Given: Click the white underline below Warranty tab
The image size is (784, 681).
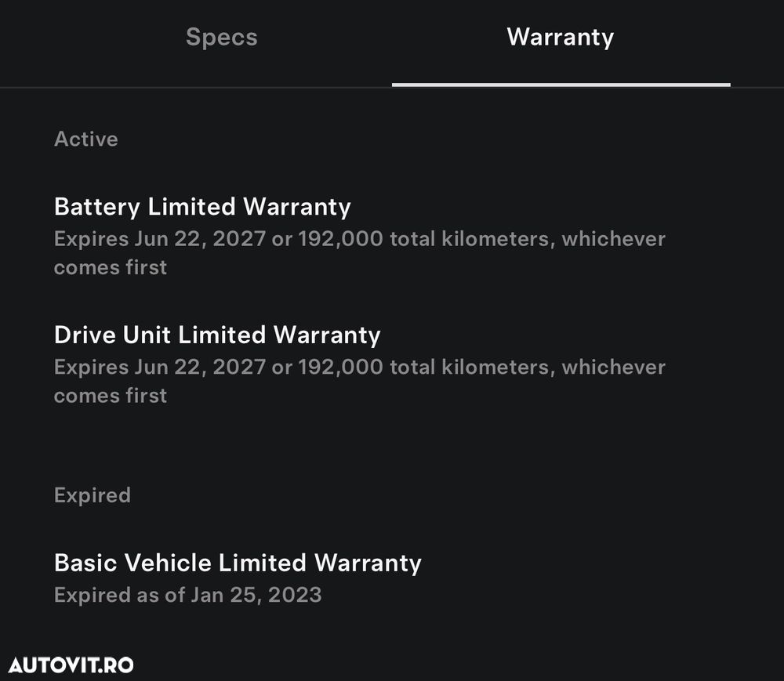Looking at the screenshot, I should click(561, 84).
